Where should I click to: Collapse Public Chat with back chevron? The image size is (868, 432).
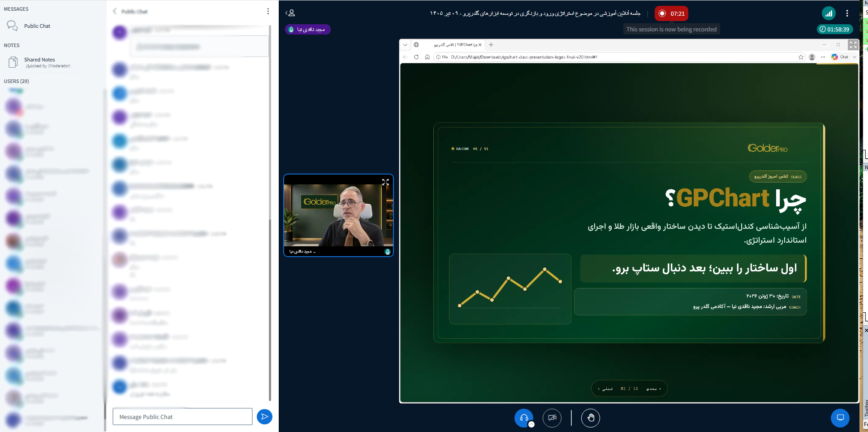115,11
